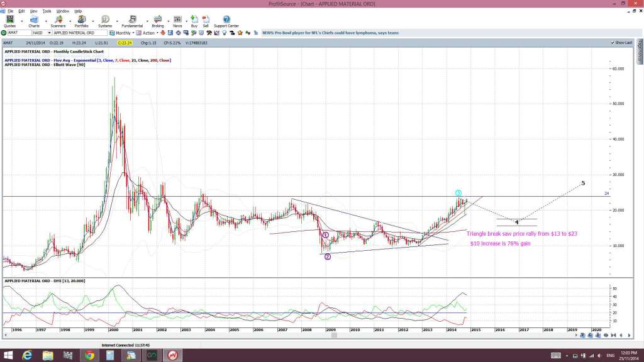Open the Tools menu
Viewport: 644px width, 362px height.
pos(47,11)
